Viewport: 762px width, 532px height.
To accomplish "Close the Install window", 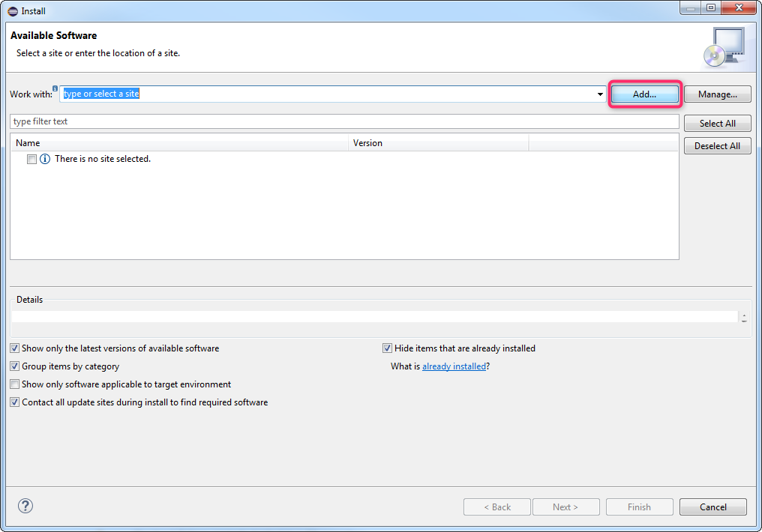I will (x=739, y=7).
